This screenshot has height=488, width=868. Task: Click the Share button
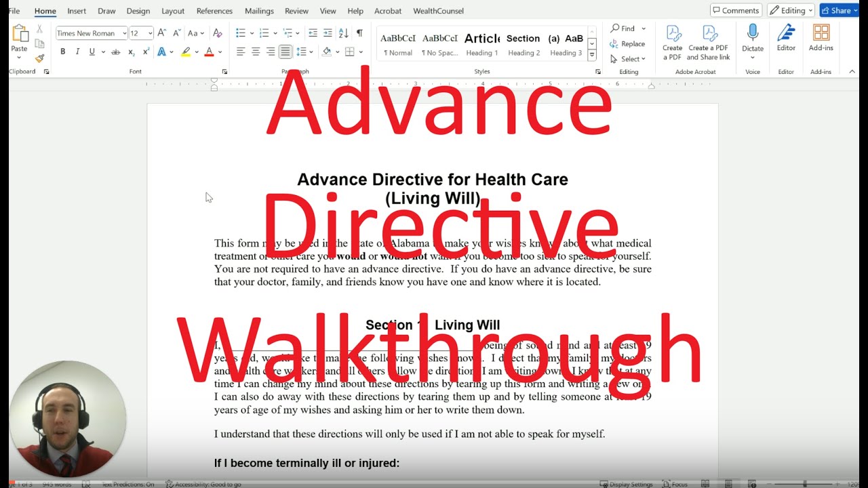point(840,10)
